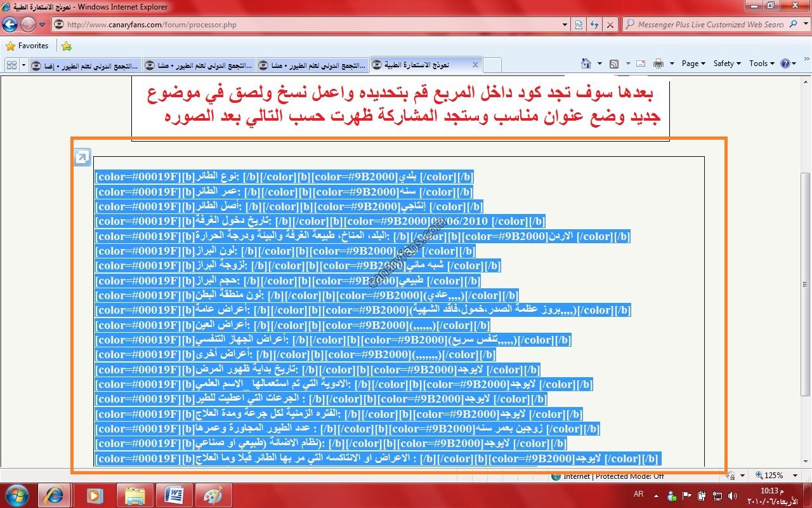Open the Help question mark icon
Image resolution: width=812 pixels, height=508 pixels.
coord(785,63)
